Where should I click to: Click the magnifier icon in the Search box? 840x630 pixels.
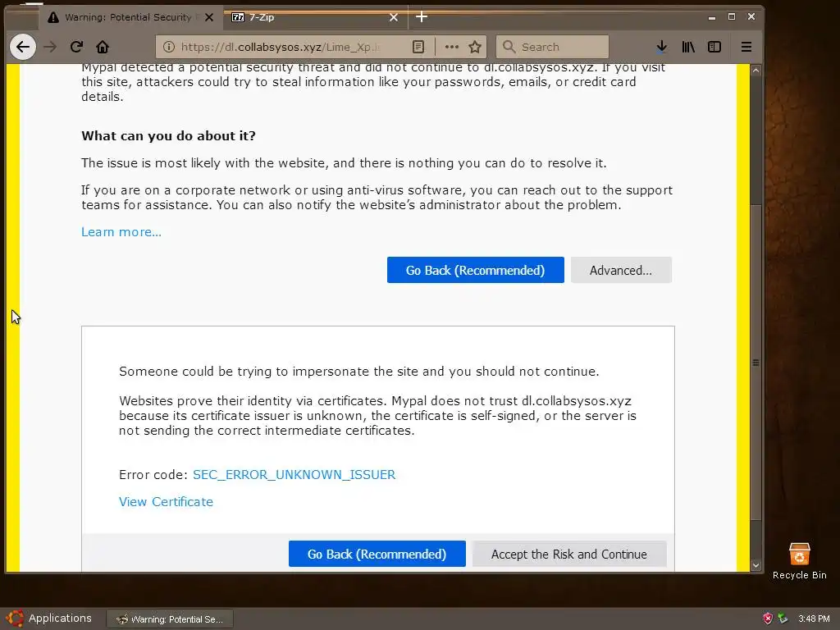509,47
